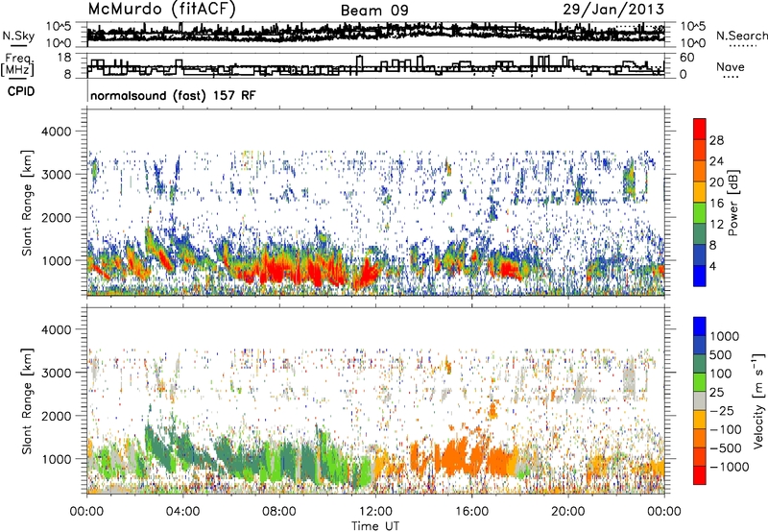The height and width of the screenshot is (532, 768).
Task: Click the "Freq. [MHz]" axis label
Action: point(17,64)
